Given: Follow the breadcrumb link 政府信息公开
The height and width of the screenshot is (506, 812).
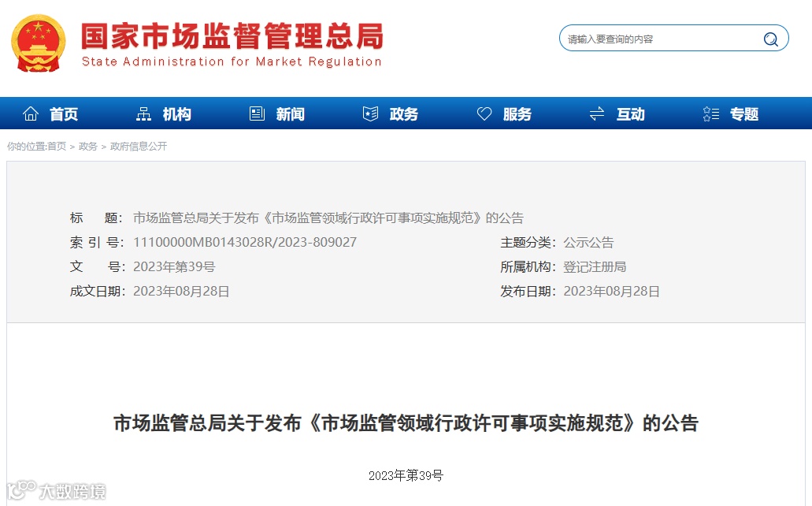Looking at the screenshot, I should point(139,146).
